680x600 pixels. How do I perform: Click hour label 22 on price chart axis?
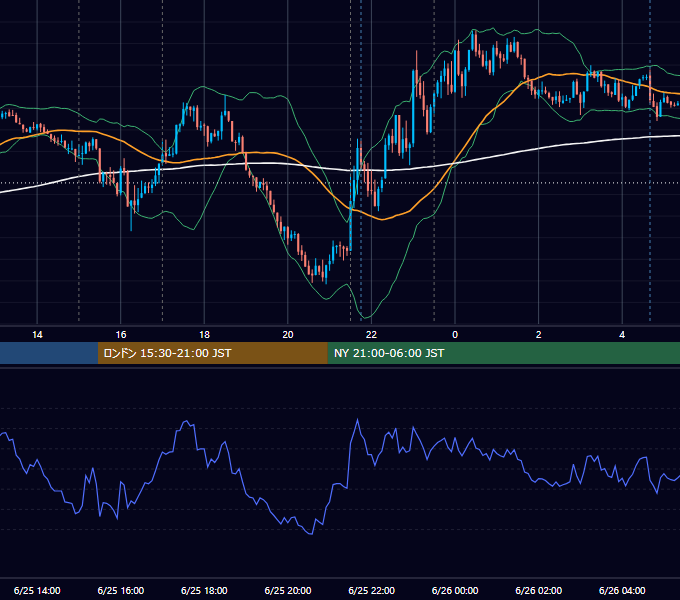pyautogui.click(x=371, y=335)
